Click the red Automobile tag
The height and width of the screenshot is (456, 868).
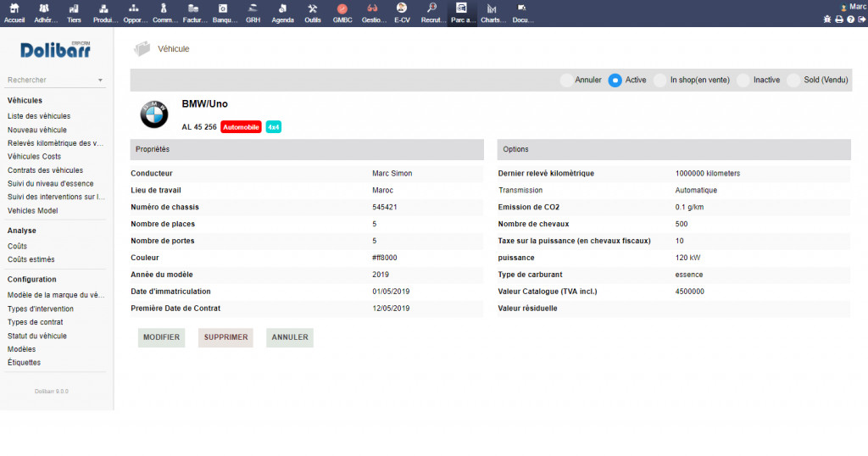coord(241,127)
